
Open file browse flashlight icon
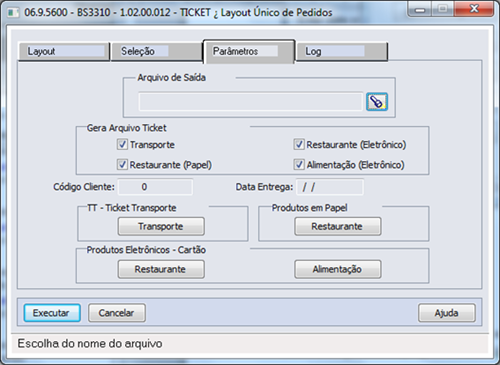pos(377,102)
